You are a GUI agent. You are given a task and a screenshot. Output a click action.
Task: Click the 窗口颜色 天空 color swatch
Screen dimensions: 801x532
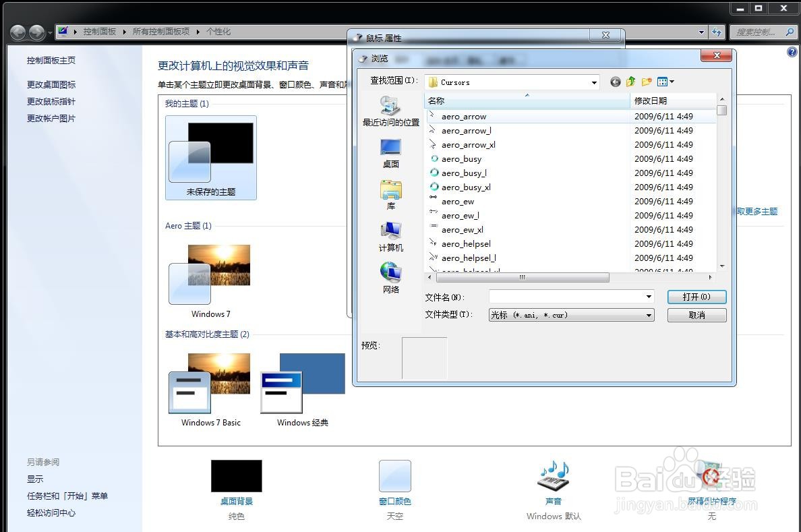point(394,475)
